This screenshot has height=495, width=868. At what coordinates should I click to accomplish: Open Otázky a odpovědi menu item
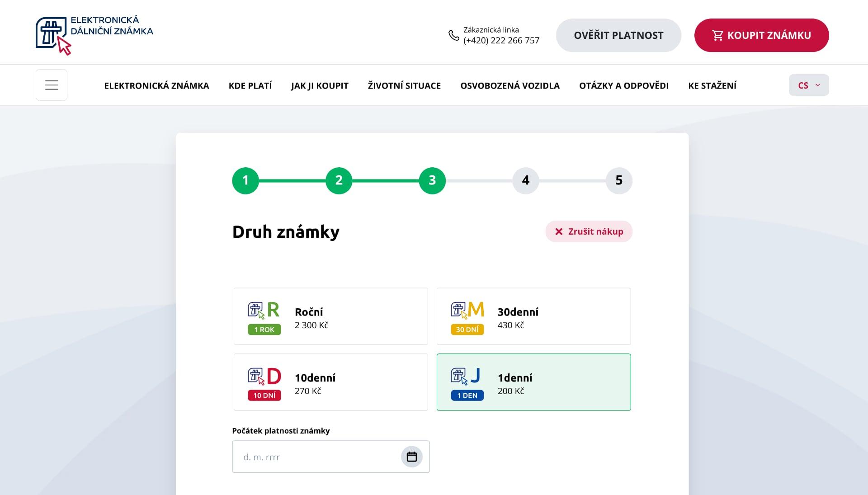[624, 85]
